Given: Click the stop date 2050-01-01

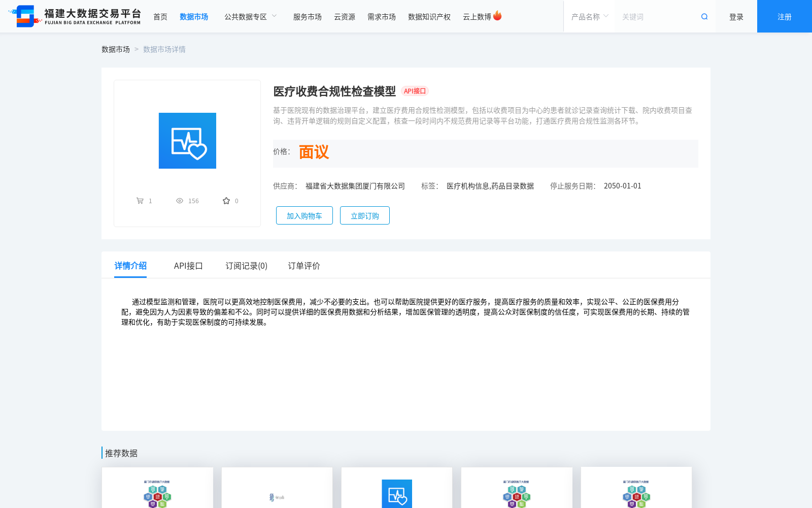Looking at the screenshot, I should pos(623,186).
